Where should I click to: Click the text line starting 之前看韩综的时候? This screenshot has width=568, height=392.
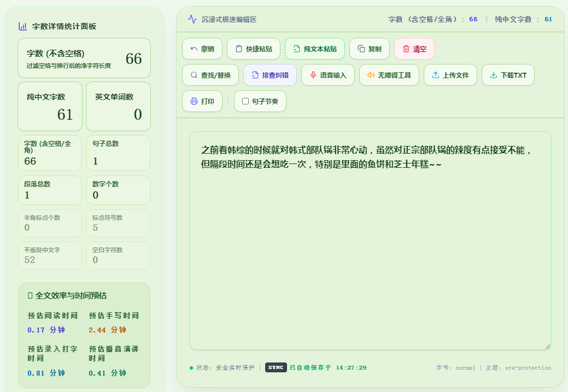point(367,150)
